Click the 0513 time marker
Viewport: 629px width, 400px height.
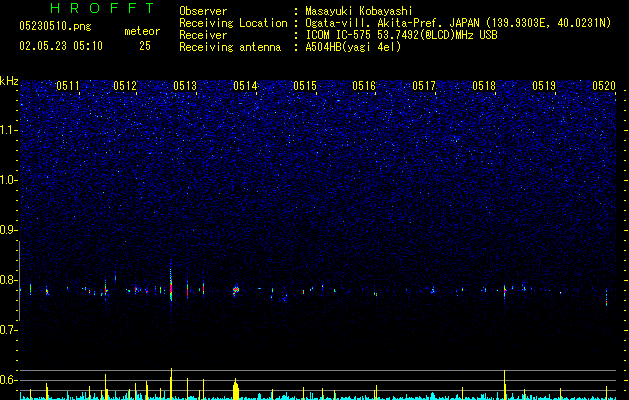click(185, 86)
